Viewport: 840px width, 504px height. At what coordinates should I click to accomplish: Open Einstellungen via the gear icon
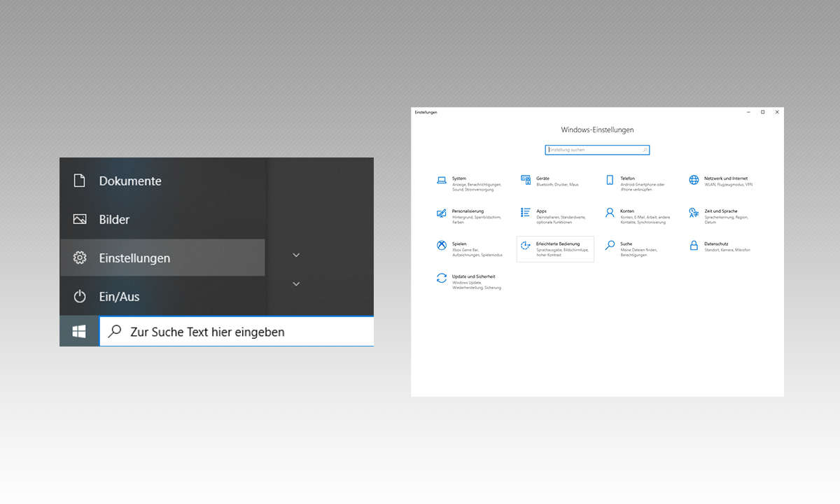pos(79,258)
